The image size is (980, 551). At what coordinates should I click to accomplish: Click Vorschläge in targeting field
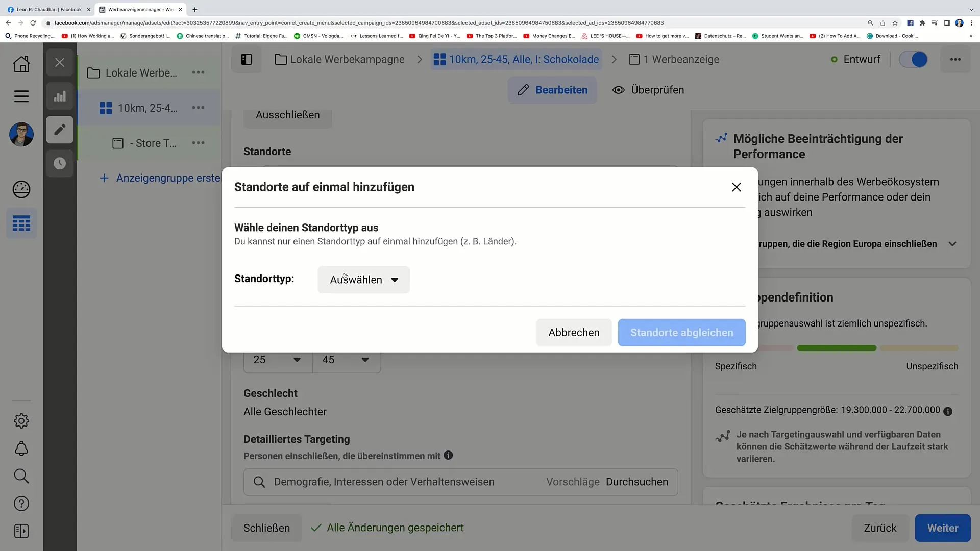(x=573, y=482)
